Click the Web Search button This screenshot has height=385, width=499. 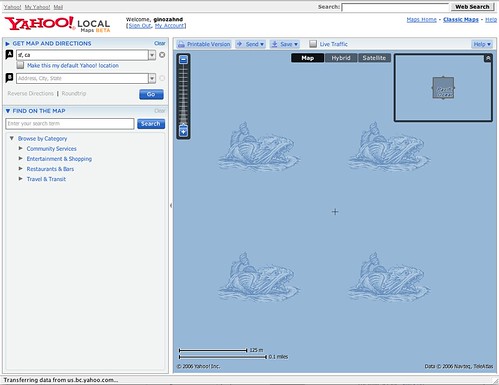click(x=472, y=7)
